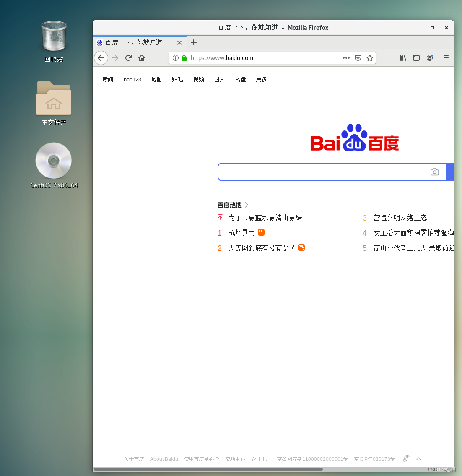Click the horizontal scrollbar at bottom
Viewport: 462px width, 476px height.
pyautogui.click(x=208, y=469)
